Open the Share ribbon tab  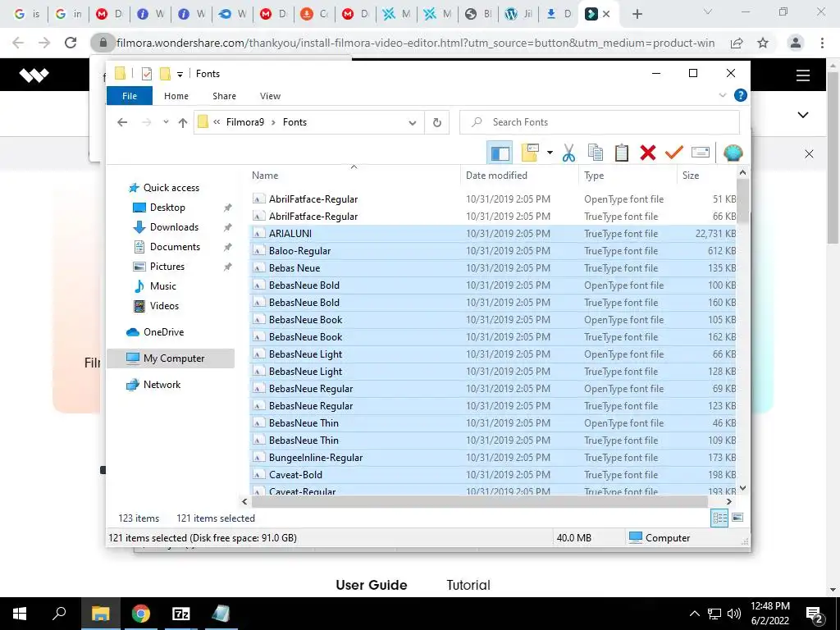click(224, 96)
